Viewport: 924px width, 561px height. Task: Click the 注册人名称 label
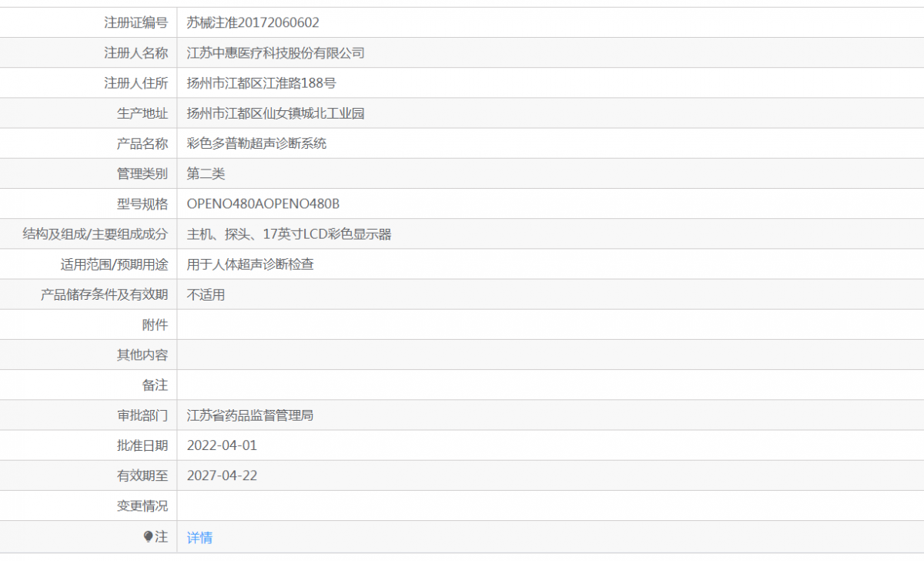coord(136,53)
